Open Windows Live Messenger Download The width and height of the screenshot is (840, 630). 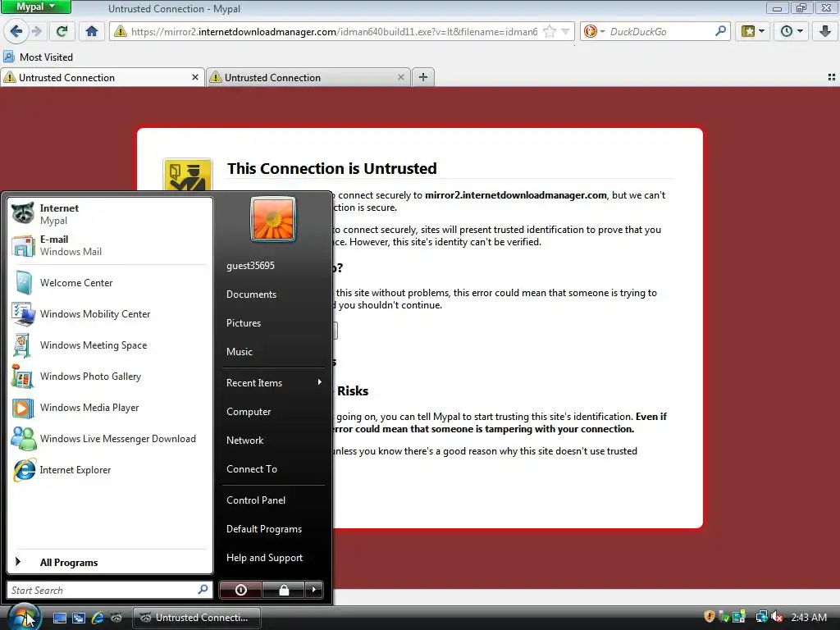click(110, 439)
